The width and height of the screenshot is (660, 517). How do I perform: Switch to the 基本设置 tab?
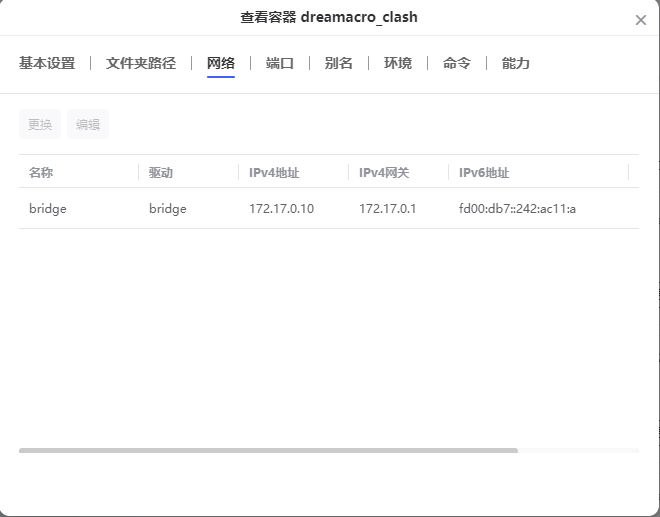tap(47, 63)
